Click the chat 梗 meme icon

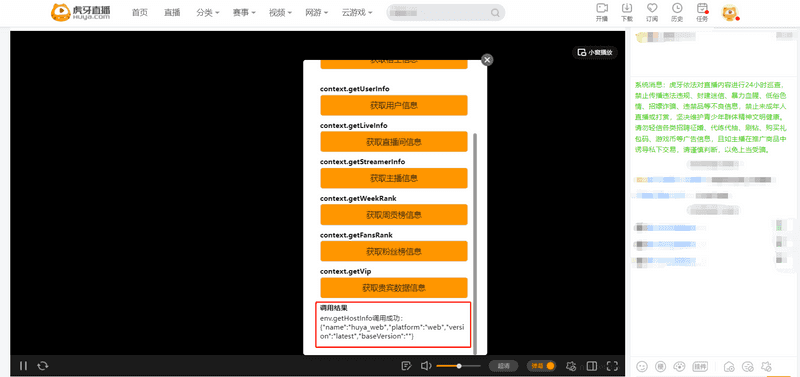click(660, 366)
